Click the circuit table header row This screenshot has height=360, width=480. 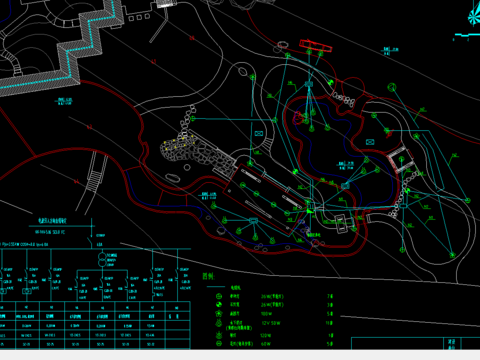(95, 307)
